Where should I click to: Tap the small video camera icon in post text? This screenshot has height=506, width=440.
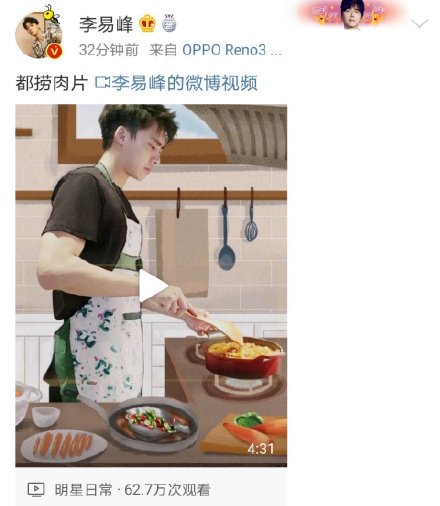[x=102, y=83]
